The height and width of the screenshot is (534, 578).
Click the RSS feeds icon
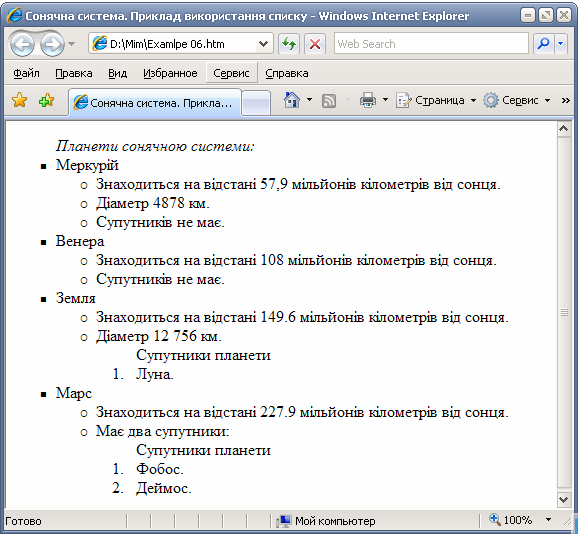coord(329,100)
